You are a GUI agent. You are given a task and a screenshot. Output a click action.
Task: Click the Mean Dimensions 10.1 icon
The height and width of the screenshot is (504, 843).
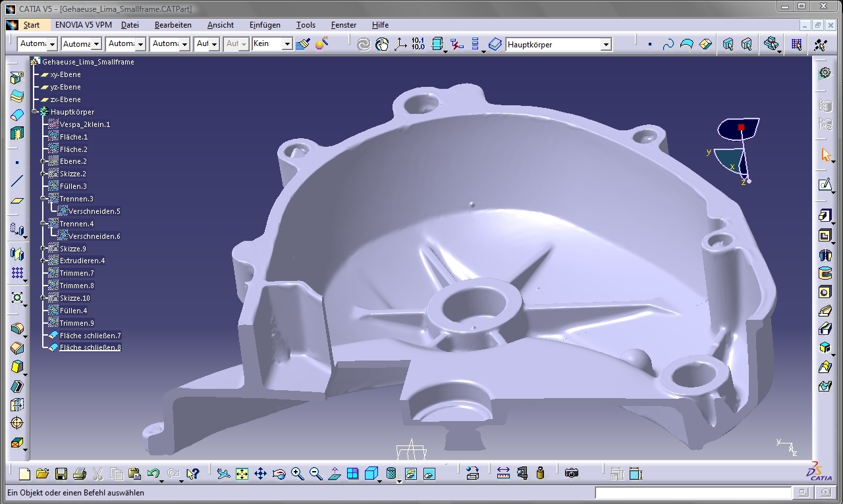(418, 44)
